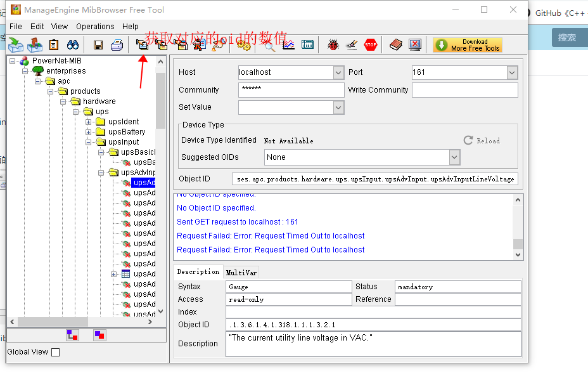Image resolution: width=588 pixels, height=378 pixels.
Task: Expand the upsIdent folder node
Action: click(88, 122)
